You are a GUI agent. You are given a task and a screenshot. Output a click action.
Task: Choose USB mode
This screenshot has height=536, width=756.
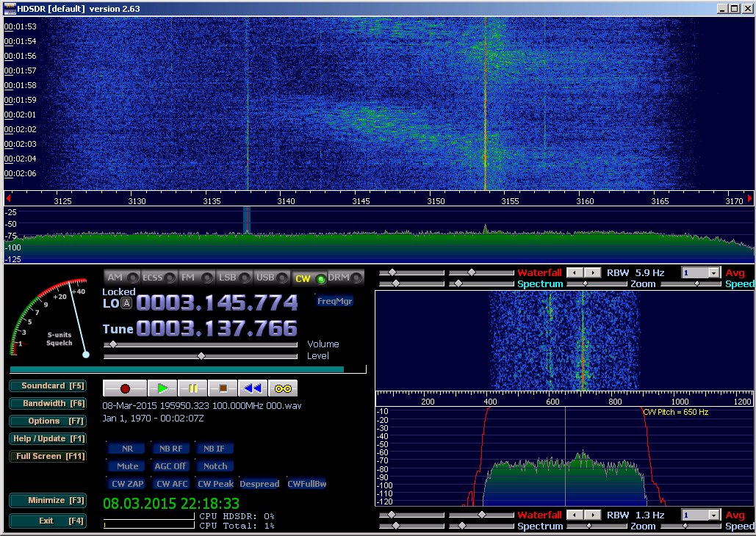(271, 278)
